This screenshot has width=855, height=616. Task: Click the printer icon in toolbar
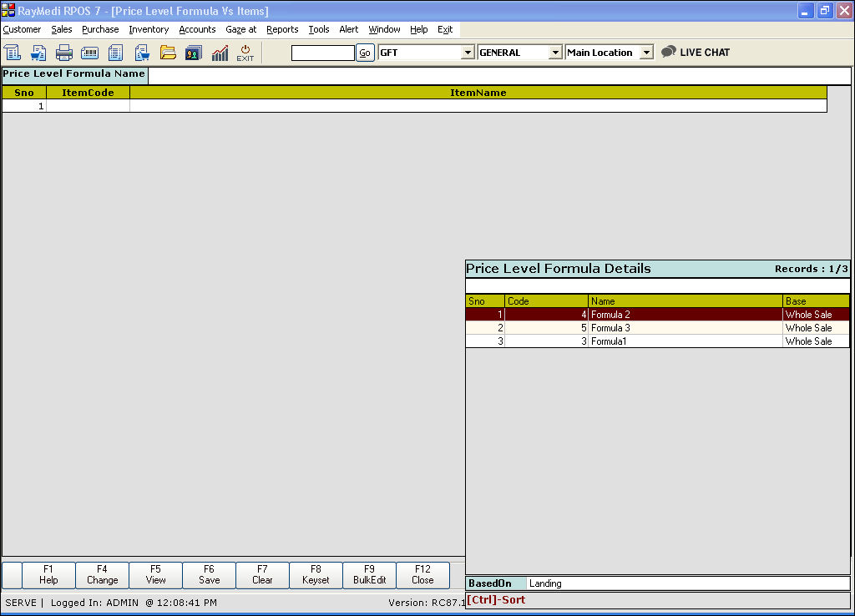tap(63, 53)
